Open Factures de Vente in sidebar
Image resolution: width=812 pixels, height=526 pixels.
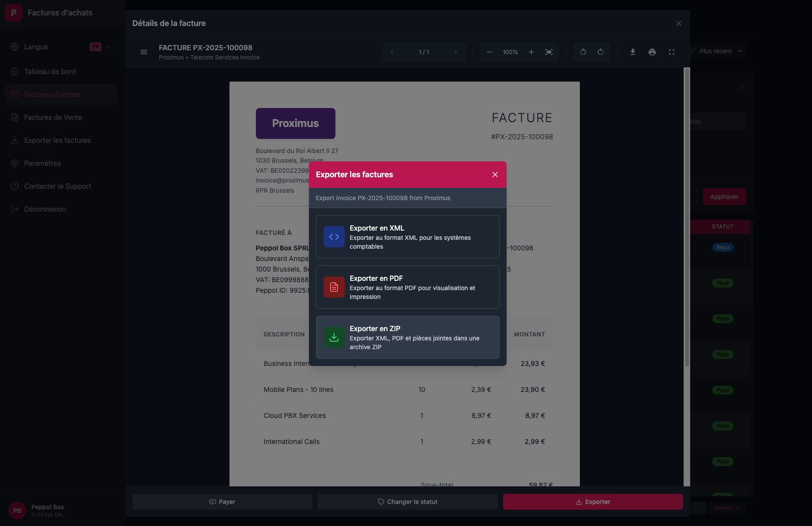point(61,117)
